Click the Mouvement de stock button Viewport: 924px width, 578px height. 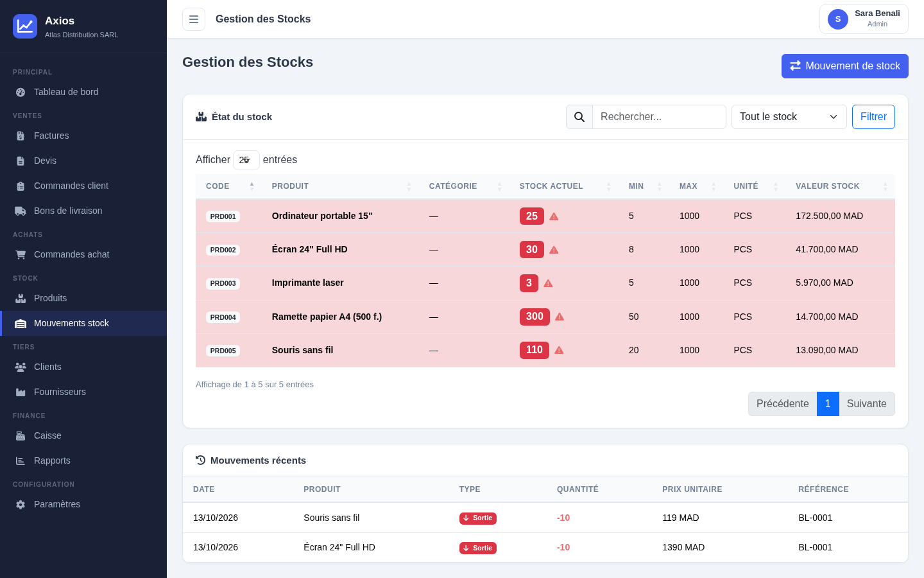(845, 66)
